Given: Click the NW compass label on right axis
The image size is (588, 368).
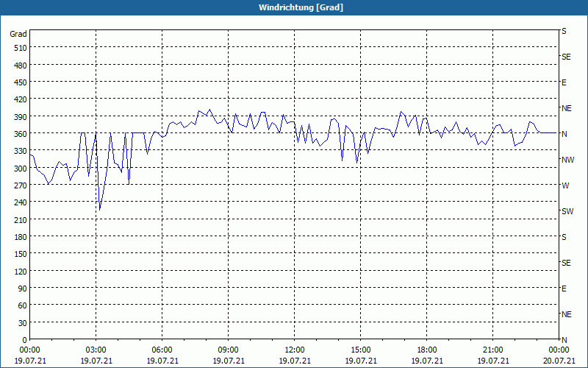Looking at the screenshot, I should pyautogui.click(x=567, y=160).
